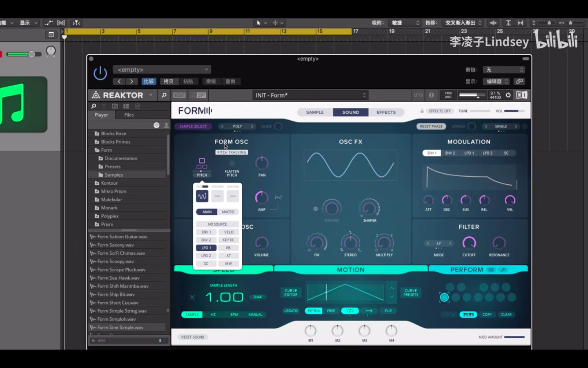Click POLY voice mode right arrow
Image resolution: width=588 pixels, height=368 pixels.
click(x=252, y=126)
